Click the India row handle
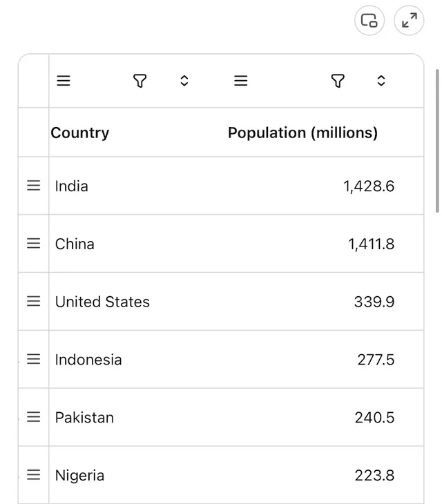 click(33, 186)
